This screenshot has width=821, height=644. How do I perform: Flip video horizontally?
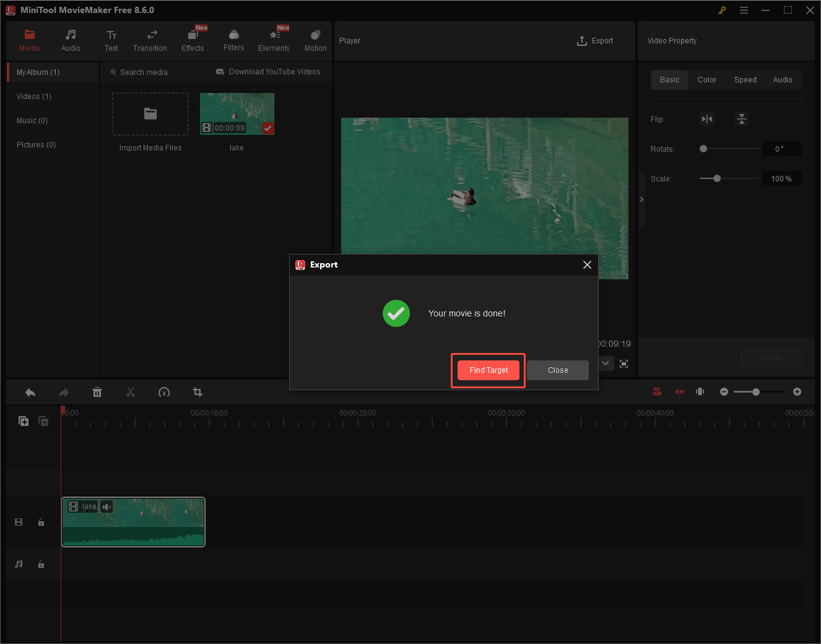(707, 119)
